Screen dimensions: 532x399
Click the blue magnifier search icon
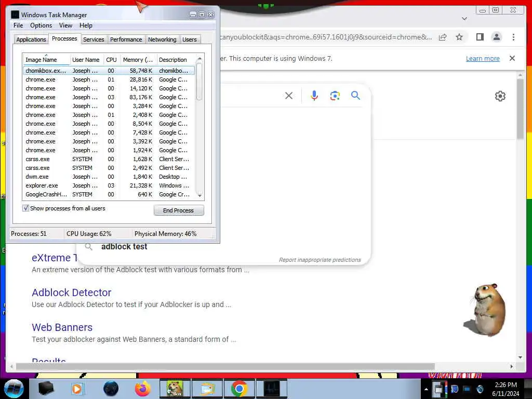[355, 96]
